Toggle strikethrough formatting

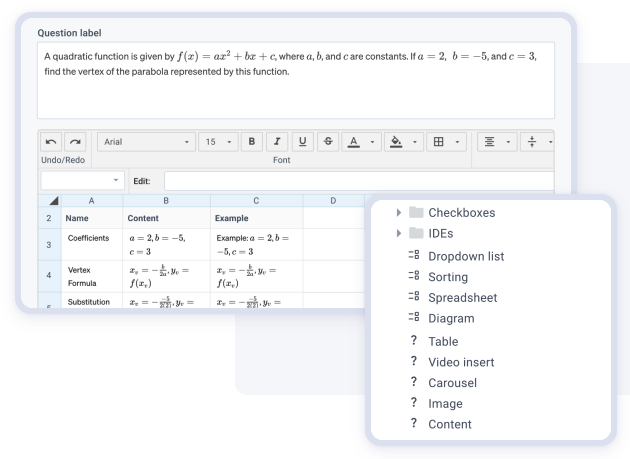(328, 142)
